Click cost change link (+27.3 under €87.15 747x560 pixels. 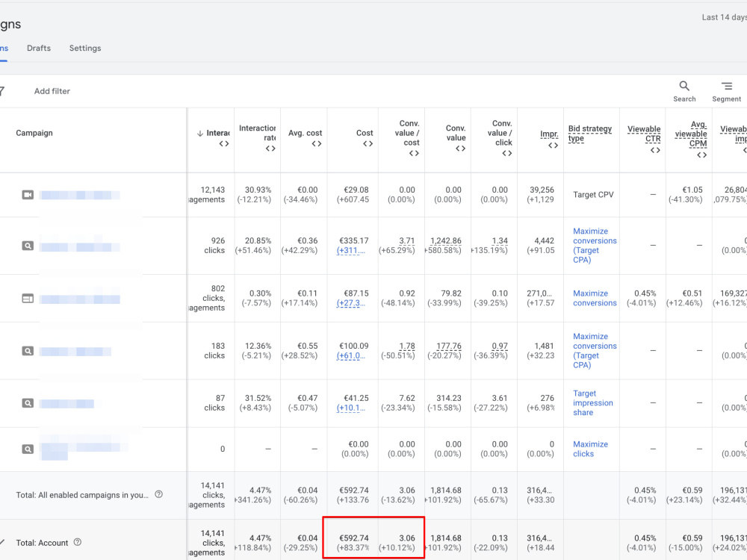(351, 303)
